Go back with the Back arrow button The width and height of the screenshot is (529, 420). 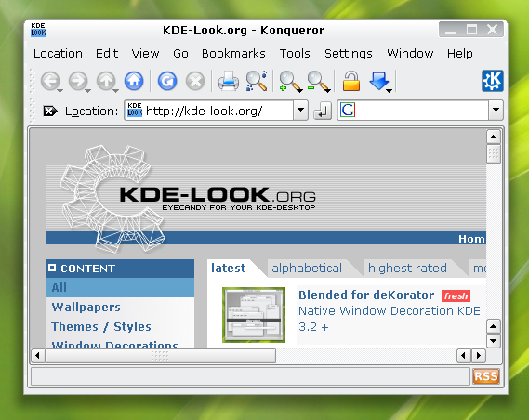coord(50,81)
